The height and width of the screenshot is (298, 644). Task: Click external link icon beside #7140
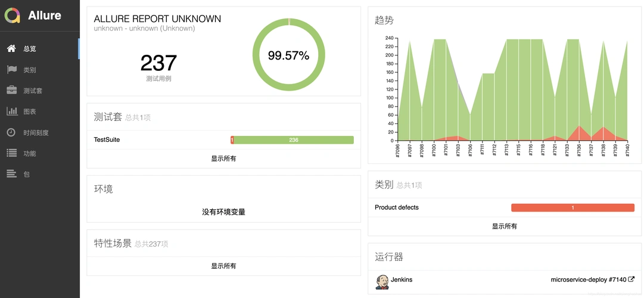pos(631,280)
